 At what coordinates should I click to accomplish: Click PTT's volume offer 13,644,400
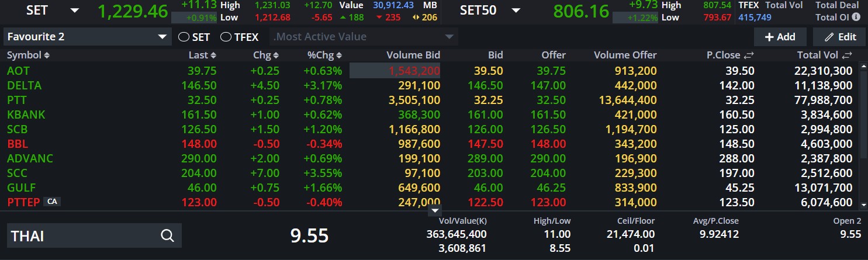[627, 100]
